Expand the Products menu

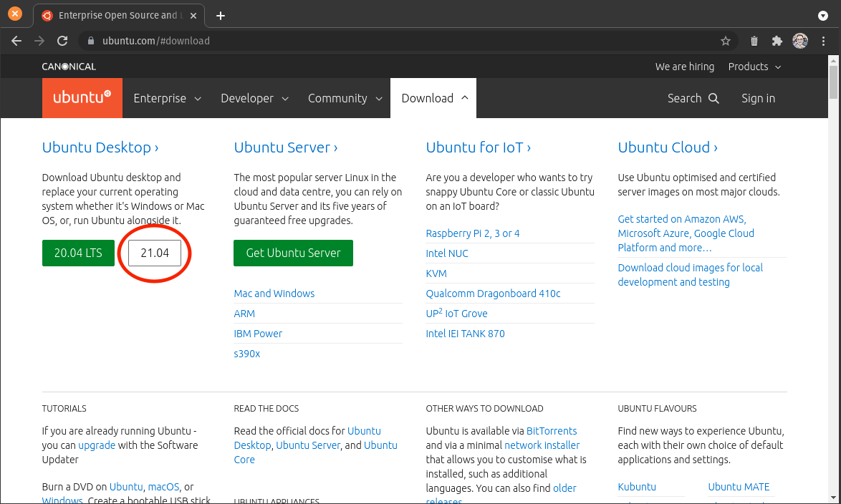[754, 67]
